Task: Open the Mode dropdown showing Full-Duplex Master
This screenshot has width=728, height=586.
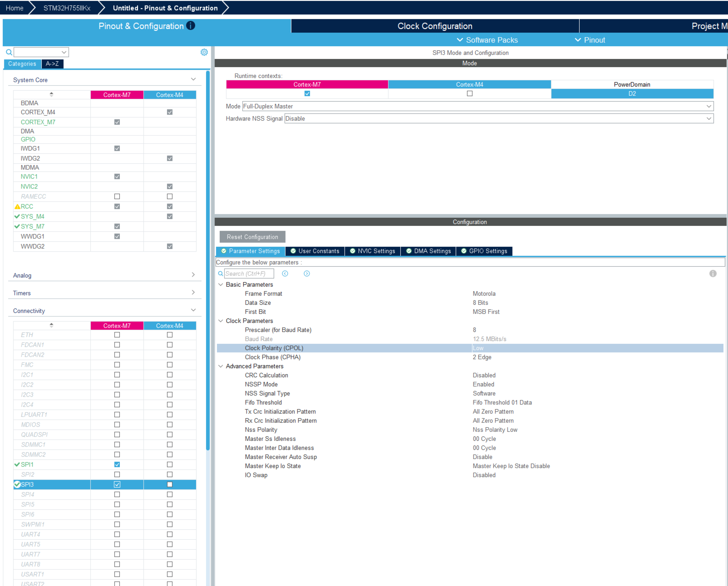Action: [478, 106]
